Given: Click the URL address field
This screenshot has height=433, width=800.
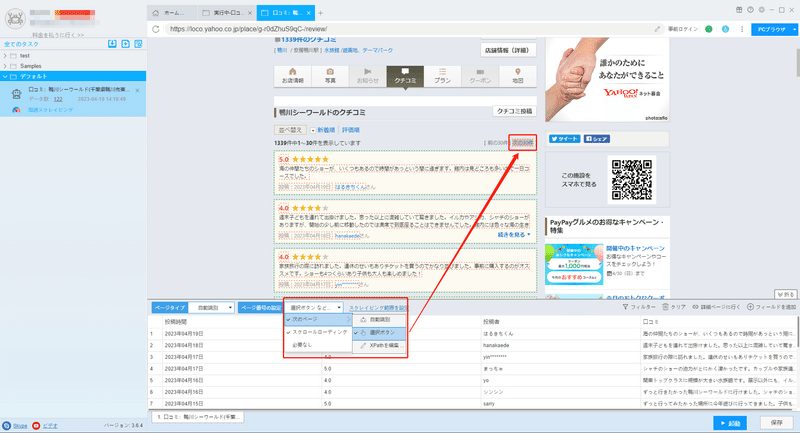Looking at the screenshot, I should pos(408,29).
